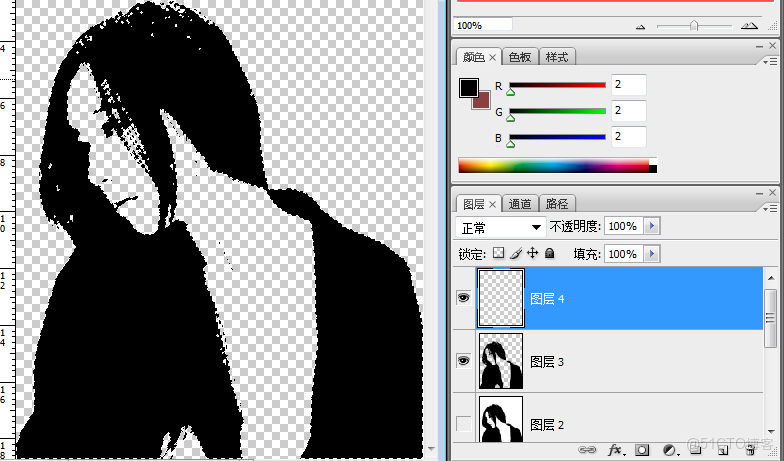This screenshot has width=784, height=461.
Task: Close the 颜色 tab
Action: pos(492,58)
